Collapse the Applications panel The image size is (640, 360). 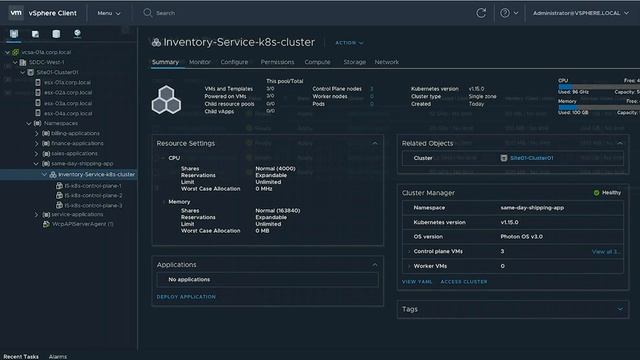tap(375, 265)
